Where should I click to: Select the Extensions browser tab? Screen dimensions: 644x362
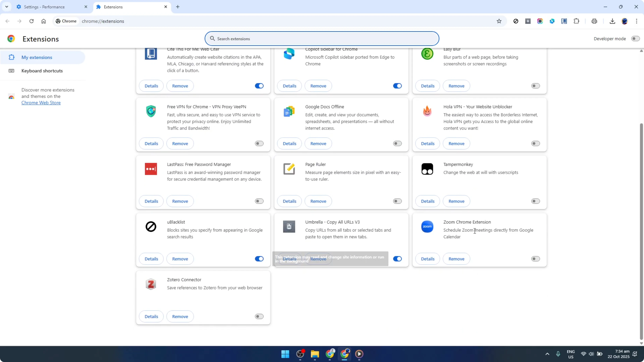[132, 7]
